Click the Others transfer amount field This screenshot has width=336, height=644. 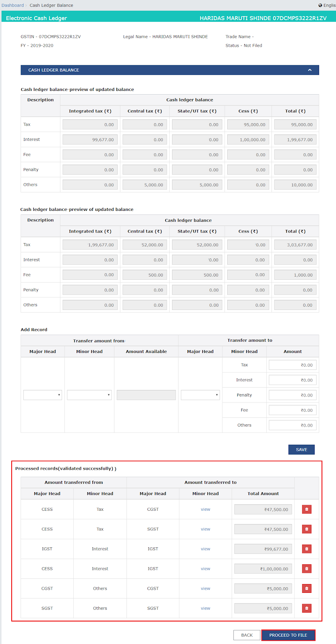[x=292, y=425]
